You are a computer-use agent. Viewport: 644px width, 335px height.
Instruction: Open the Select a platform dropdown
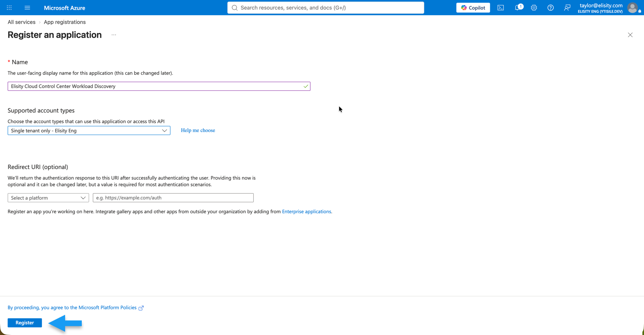48,198
